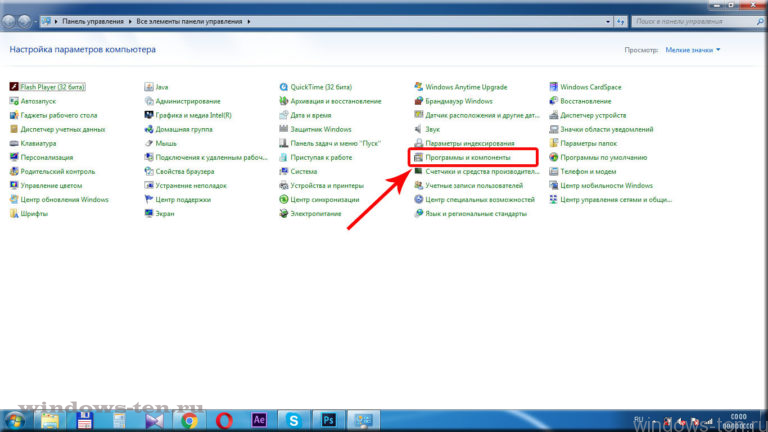The height and width of the screenshot is (432, 768).
Task: Open Параметры индексирования link
Action: 470,144
